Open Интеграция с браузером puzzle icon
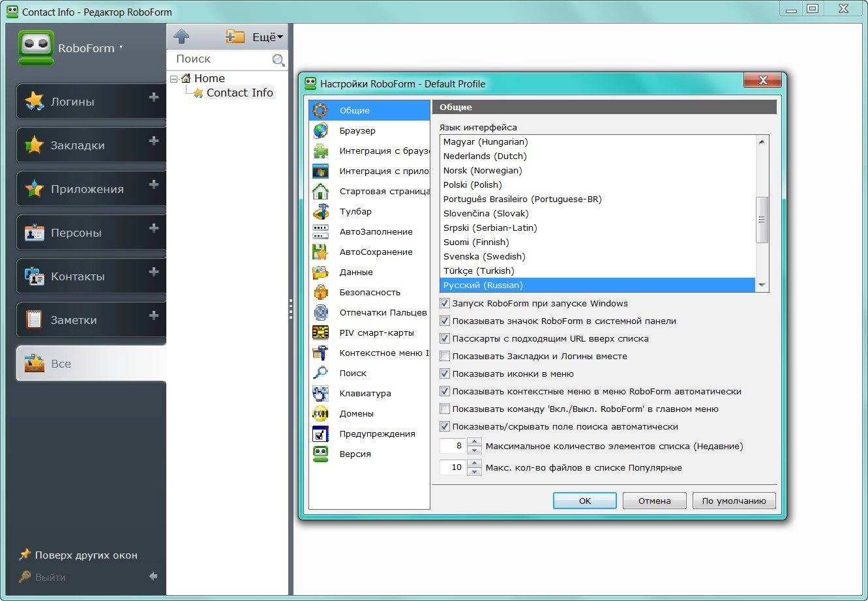868x601 pixels. point(320,151)
